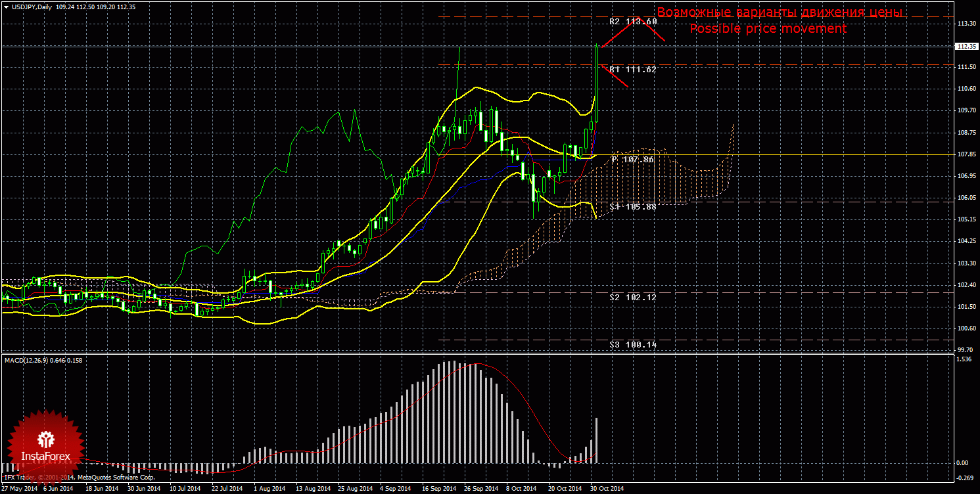Click the current price tag 112.35
980x494 pixels.
coord(966,47)
